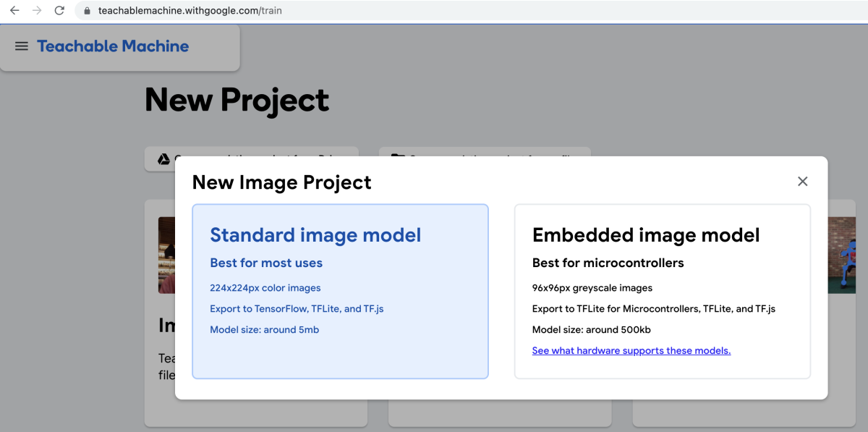The image size is (868, 432).
Task: Reload the Teachable Machine page
Action: (59, 11)
